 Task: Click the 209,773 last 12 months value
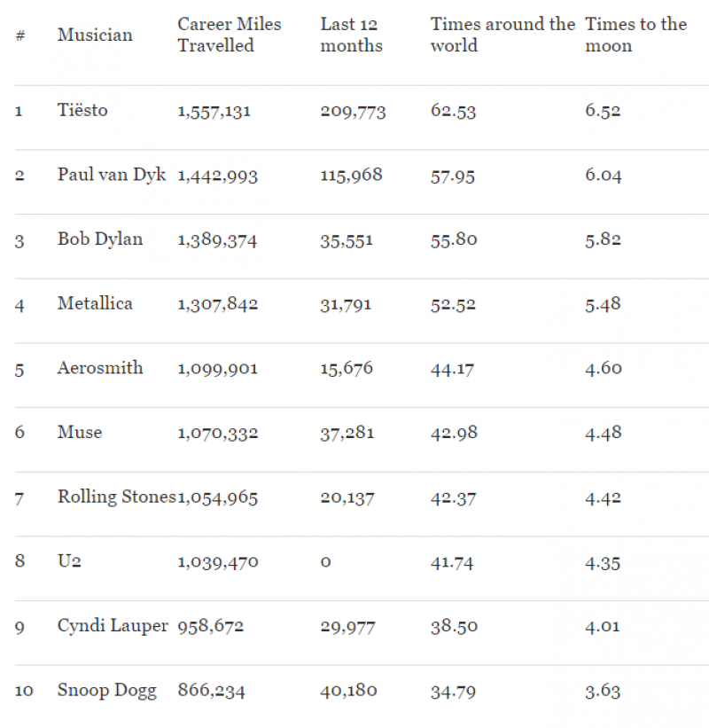pos(353,111)
